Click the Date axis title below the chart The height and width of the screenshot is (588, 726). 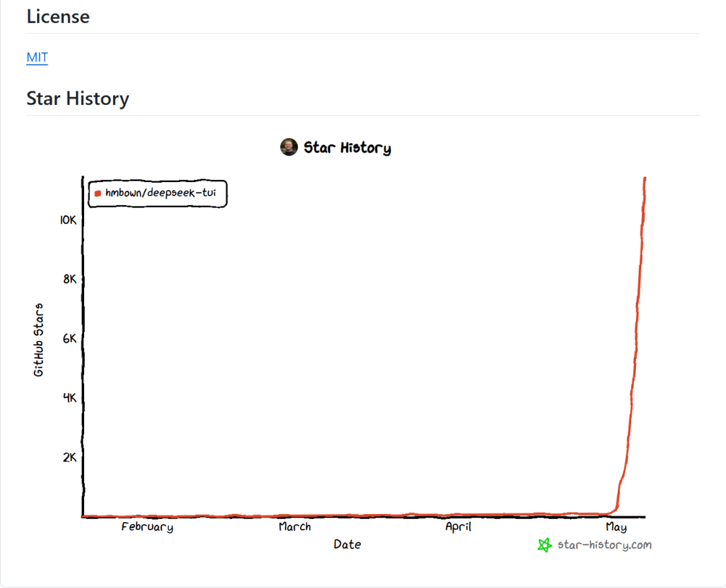click(x=348, y=544)
